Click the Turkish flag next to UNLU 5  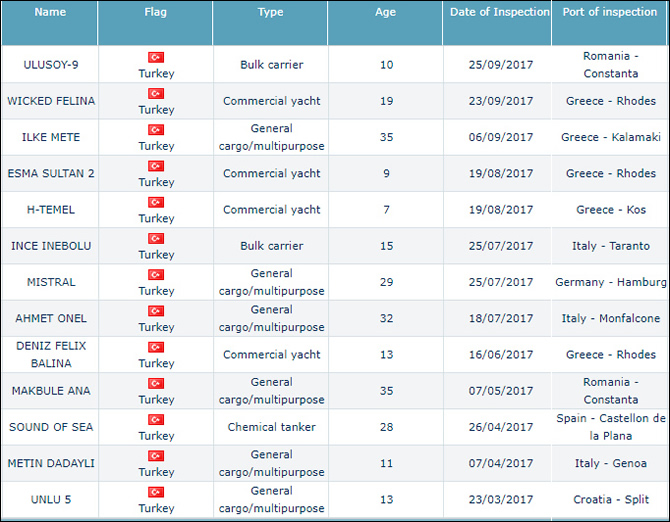click(x=156, y=491)
